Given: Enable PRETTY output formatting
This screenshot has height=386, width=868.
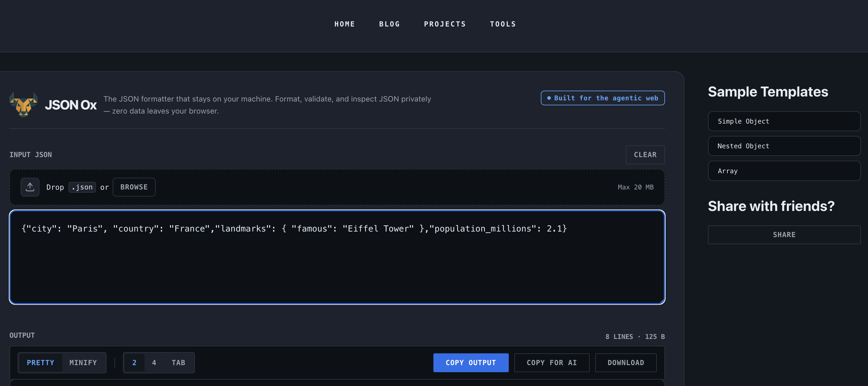Looking at the screenshot, I should 40,363.
